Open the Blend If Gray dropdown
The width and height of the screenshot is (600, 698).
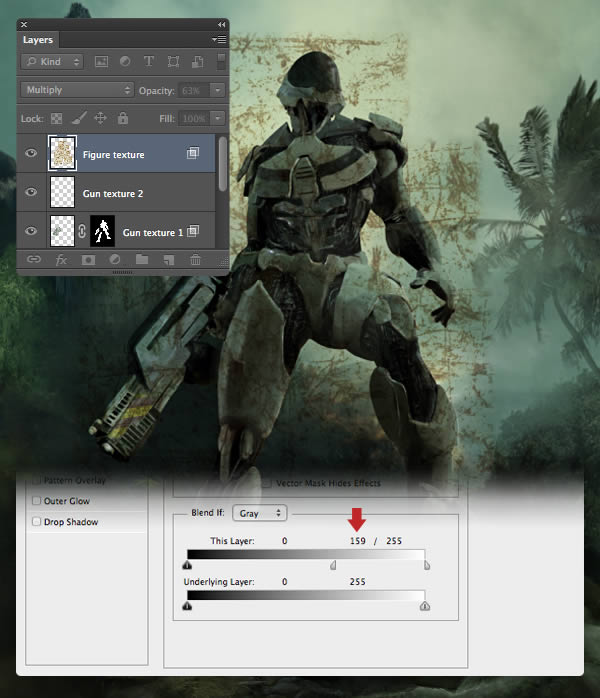pos(259,513)
